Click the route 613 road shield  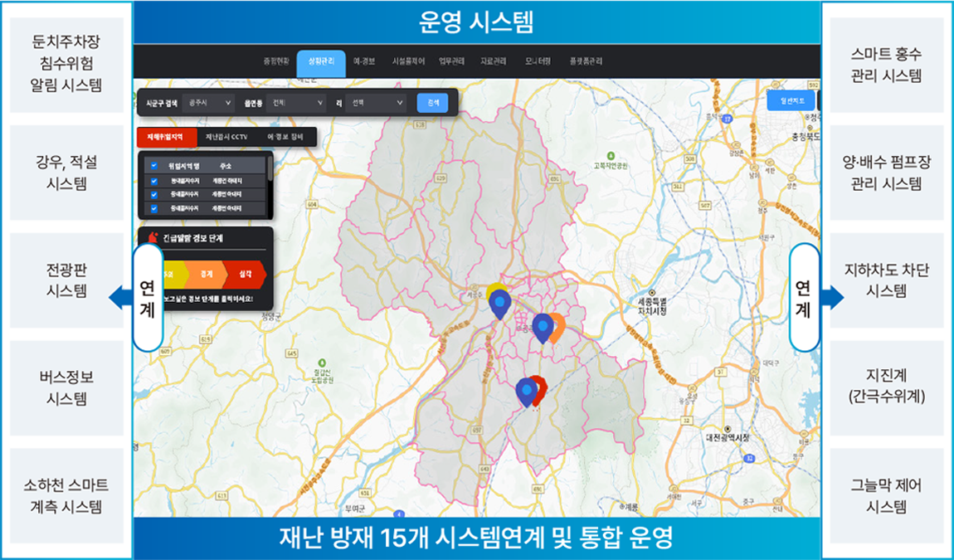coord(221,496)
